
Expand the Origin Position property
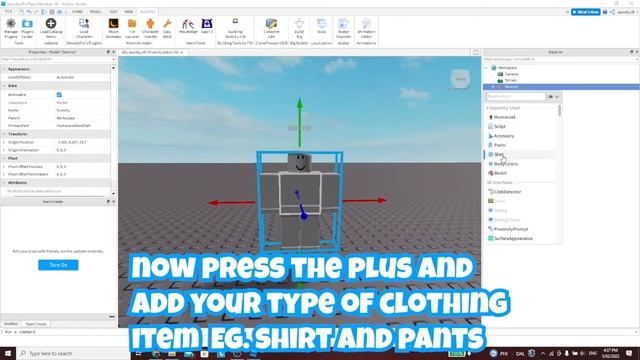point(4,142)
